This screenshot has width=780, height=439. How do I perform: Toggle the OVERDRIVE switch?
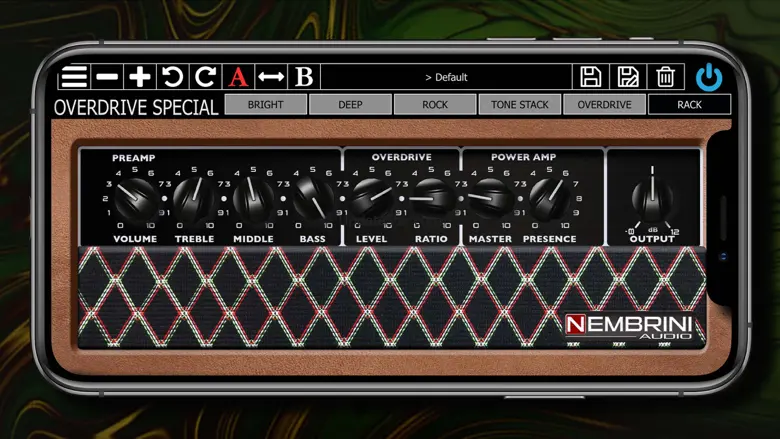pos(604,104)
